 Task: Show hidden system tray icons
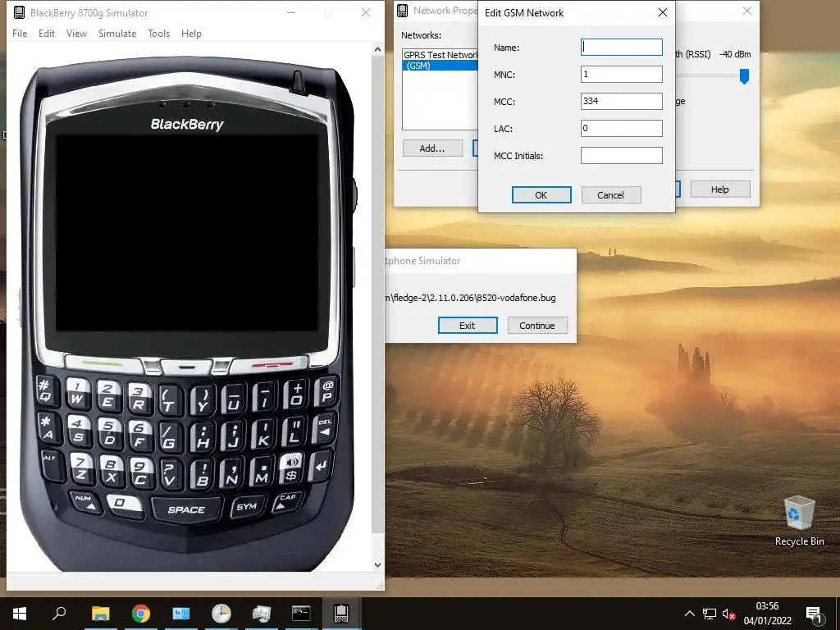[689, 614]
